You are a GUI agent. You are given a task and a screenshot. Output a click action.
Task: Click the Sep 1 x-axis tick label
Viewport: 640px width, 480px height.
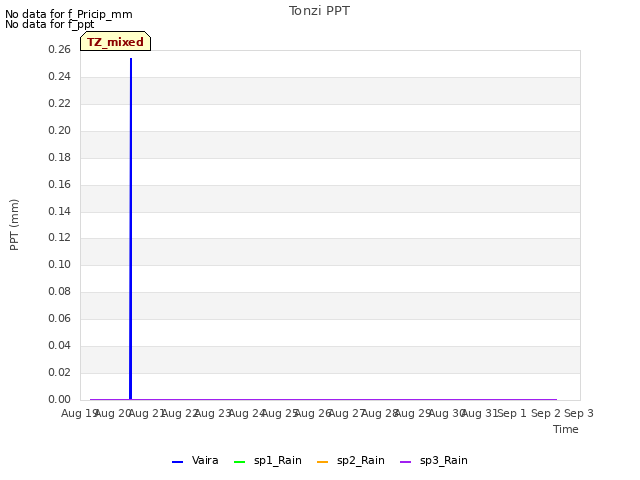(x=512, y=413)
